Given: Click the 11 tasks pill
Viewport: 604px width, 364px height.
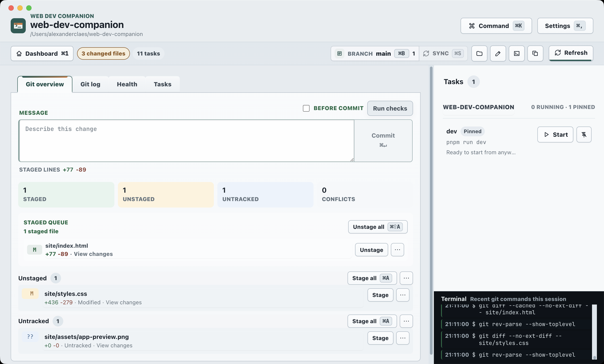Looking at the screenshot, I should (x=148, y=53).
